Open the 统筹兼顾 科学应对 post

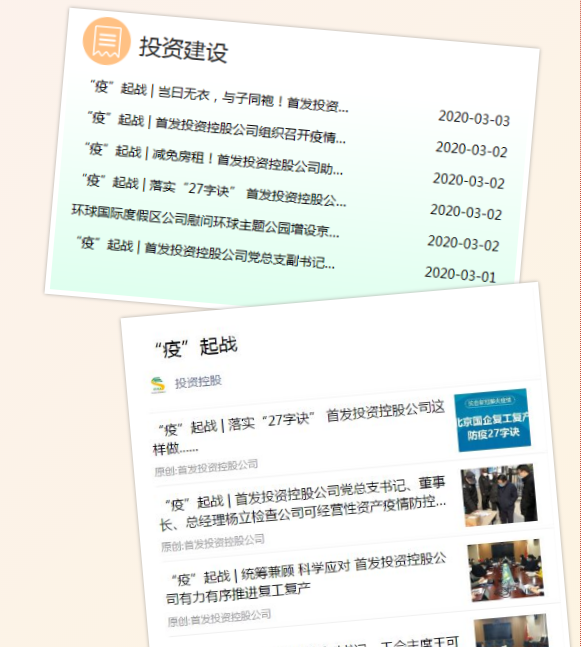pyautogui.click(x=306, y=578)
